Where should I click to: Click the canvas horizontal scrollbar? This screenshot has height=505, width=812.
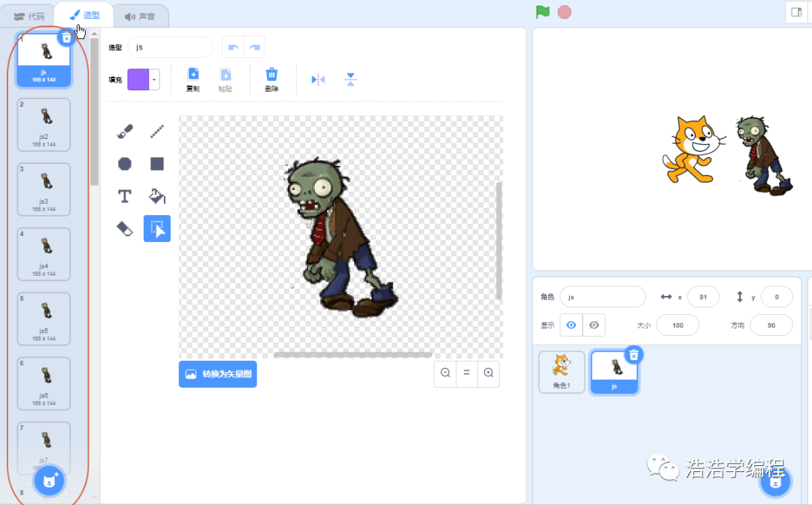353,355
